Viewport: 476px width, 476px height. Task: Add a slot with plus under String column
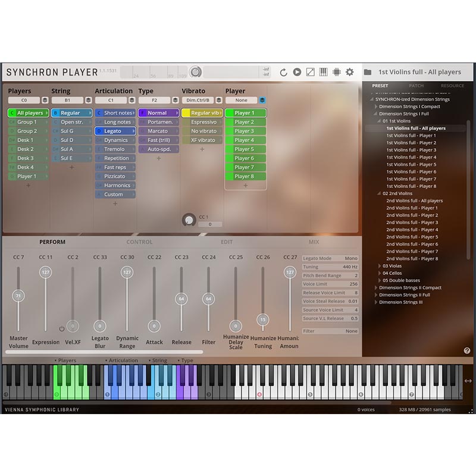(x=71, y=167)
